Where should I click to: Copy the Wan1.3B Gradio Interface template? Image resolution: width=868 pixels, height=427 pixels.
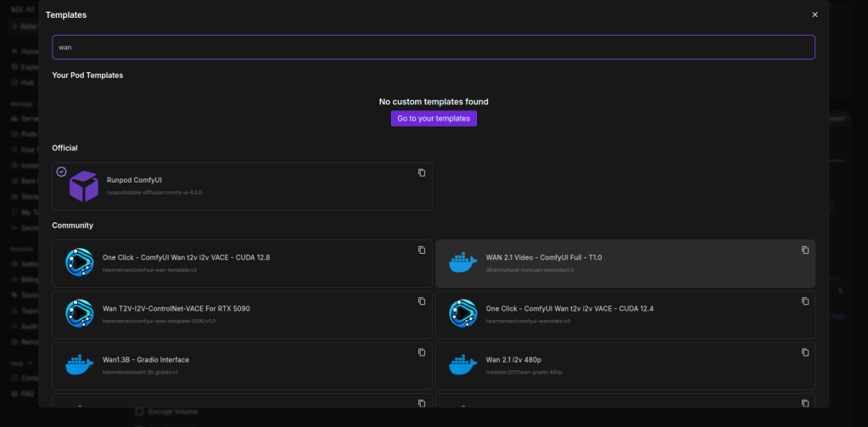click(x=422, y=352)
